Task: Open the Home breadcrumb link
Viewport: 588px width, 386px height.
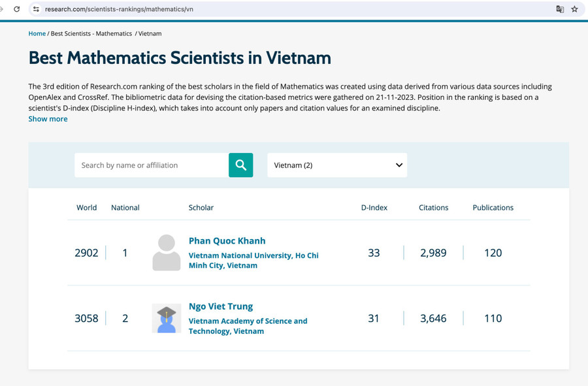Action: (37, 33)
